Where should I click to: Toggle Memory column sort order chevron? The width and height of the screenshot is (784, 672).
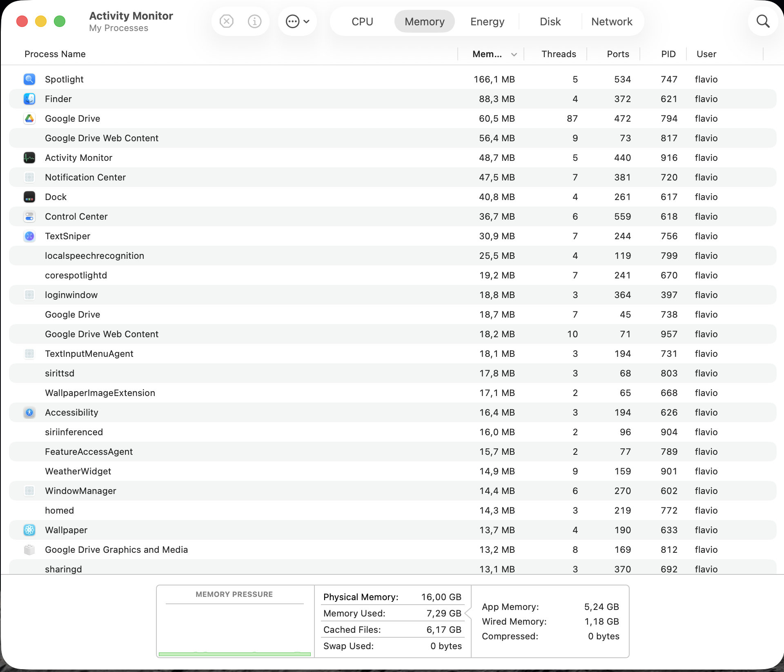(514, 55)
